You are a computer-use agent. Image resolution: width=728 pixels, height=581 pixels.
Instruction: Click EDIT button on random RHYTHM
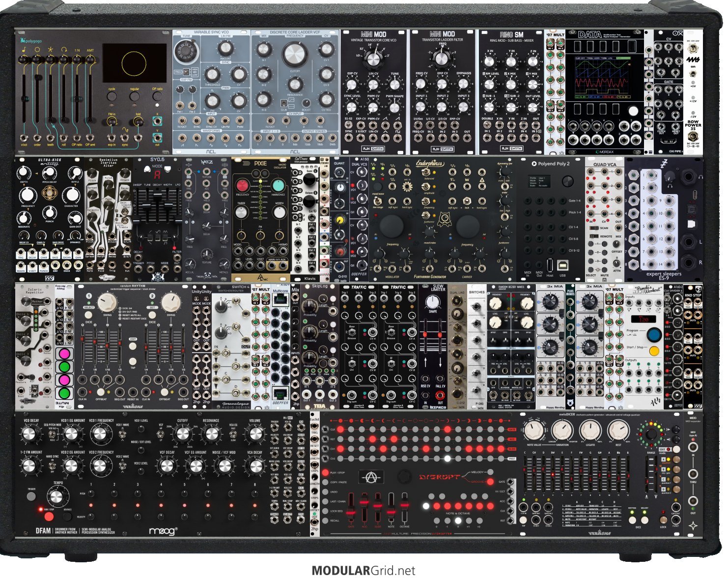click(133, 346)
